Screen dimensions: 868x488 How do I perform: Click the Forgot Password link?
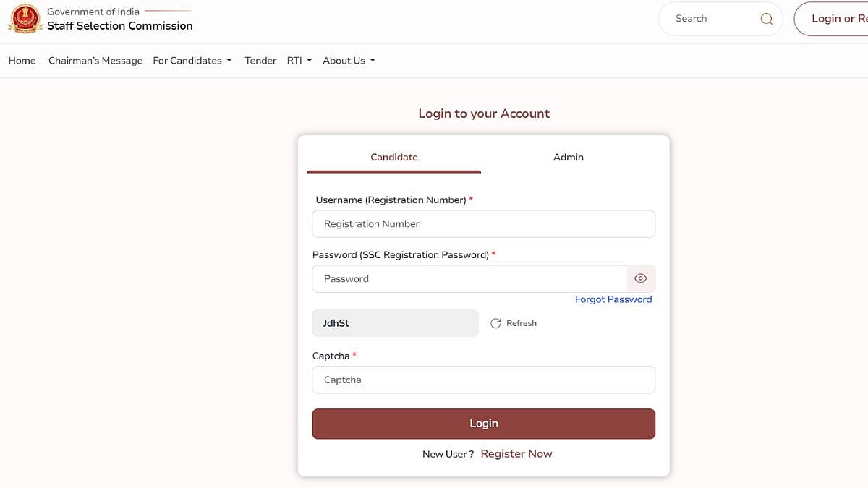613,299
